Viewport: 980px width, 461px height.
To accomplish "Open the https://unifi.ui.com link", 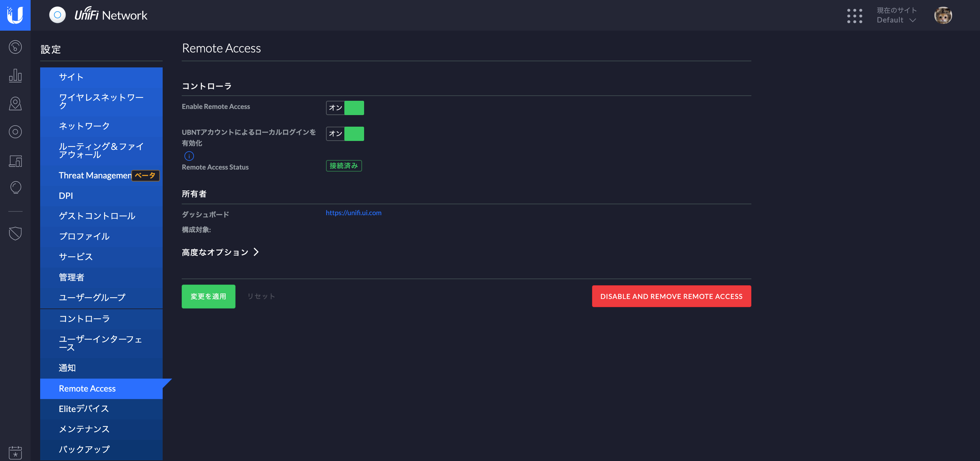I will (354, 213).
